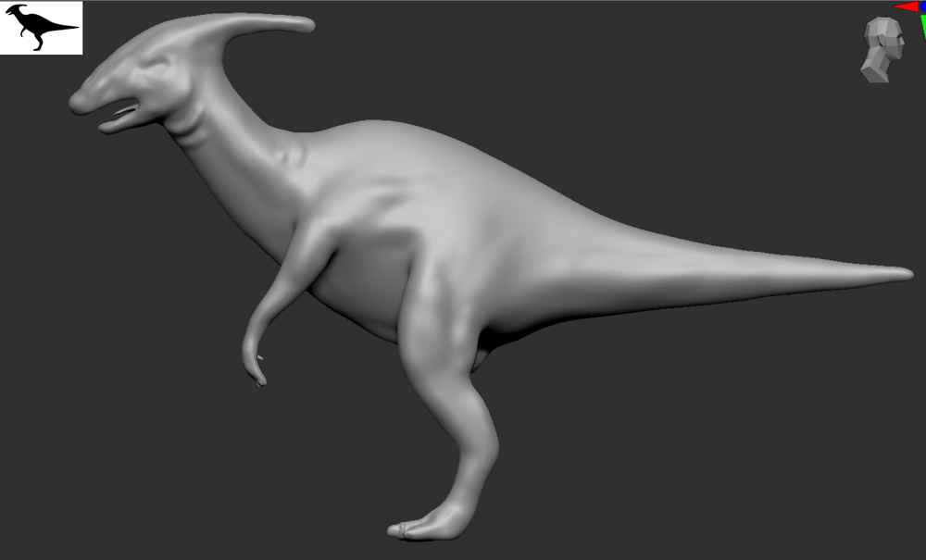Click the gray head orientation gizmo
The image size is (926, 560).
882,50
